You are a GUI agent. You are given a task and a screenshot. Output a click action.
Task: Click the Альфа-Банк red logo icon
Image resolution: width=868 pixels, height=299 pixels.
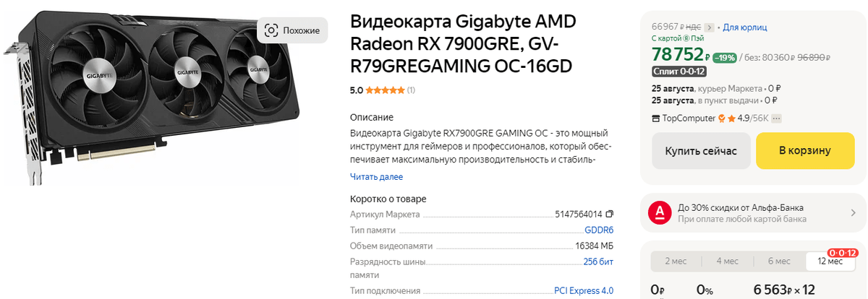(x=659, y=212)
